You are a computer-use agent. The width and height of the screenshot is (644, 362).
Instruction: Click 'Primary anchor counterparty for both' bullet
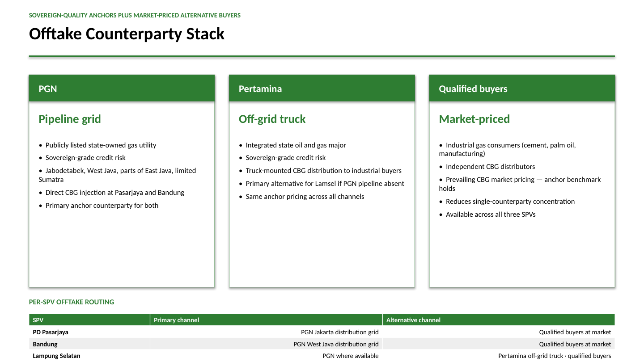point(98,206)
